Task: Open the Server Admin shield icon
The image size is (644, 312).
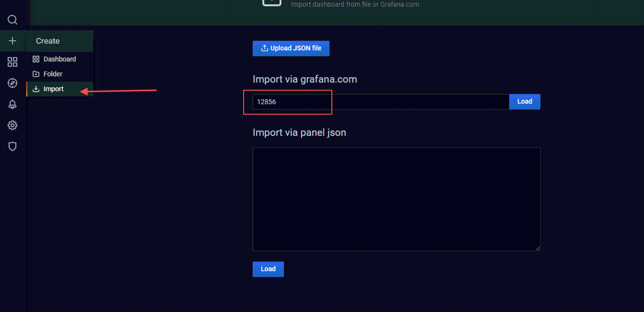Action: (x=12, y=146)
